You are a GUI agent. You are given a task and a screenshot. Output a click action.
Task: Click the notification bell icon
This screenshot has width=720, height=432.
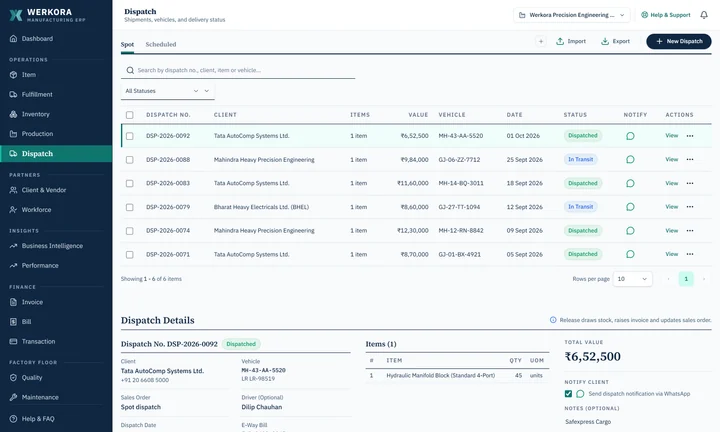(x=703, y=15)
